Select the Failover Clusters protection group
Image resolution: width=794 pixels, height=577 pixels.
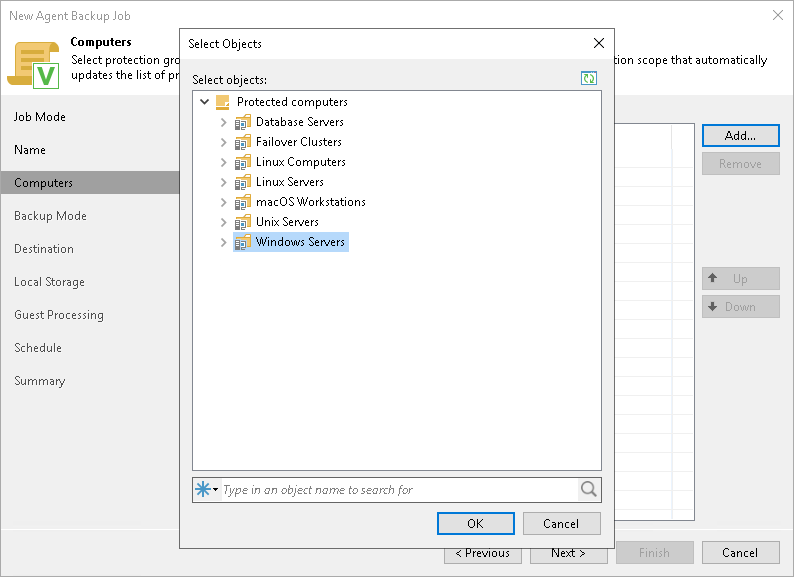point(298,142)
